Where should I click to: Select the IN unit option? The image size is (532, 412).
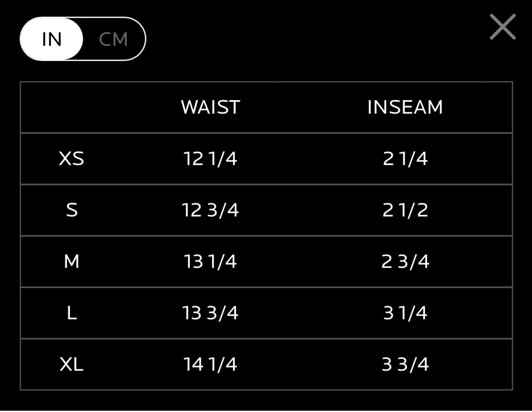click(x=52, y=39)
